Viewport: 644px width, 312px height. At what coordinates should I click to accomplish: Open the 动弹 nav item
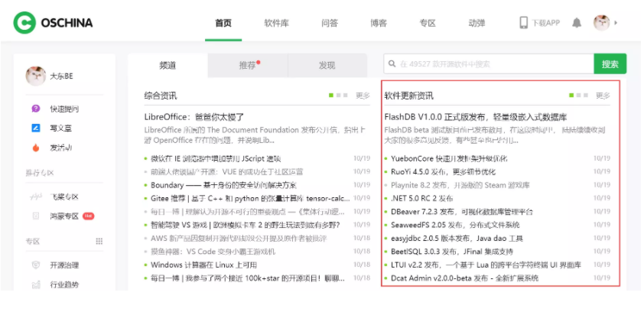point(476,23)
